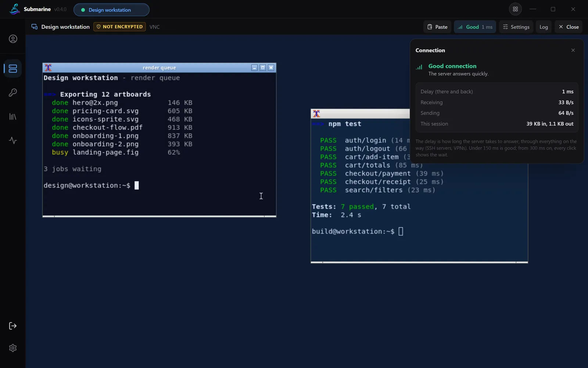Click the Sending 64 B/s row

(497, 113)
